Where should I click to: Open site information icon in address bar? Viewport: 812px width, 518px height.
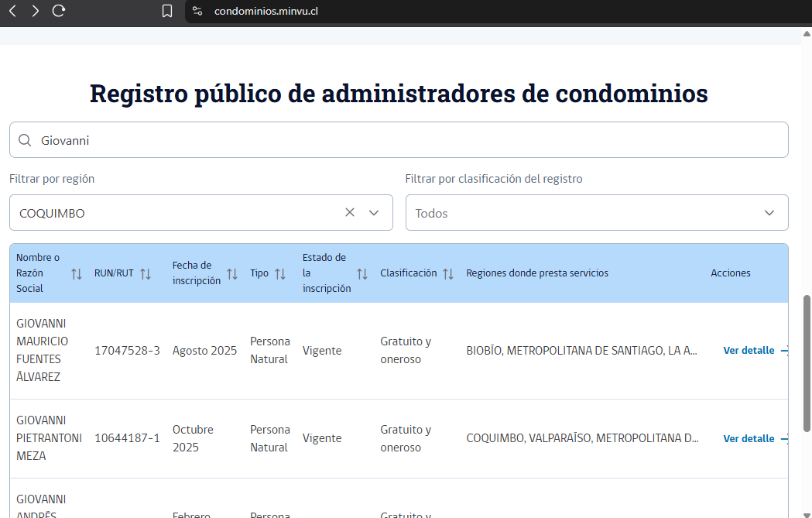pyautogui.click(x=197, y=11)
